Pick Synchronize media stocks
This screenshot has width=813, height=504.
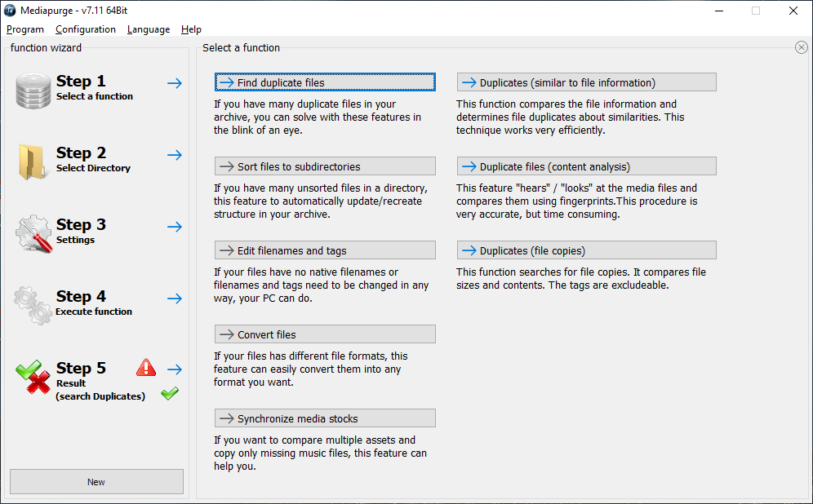point(325,418)
